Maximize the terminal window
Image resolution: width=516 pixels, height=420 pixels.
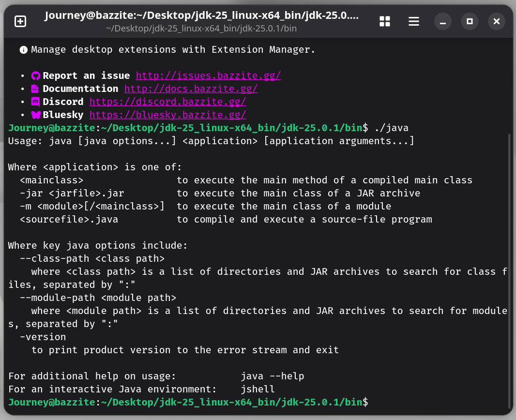(470, 21)
